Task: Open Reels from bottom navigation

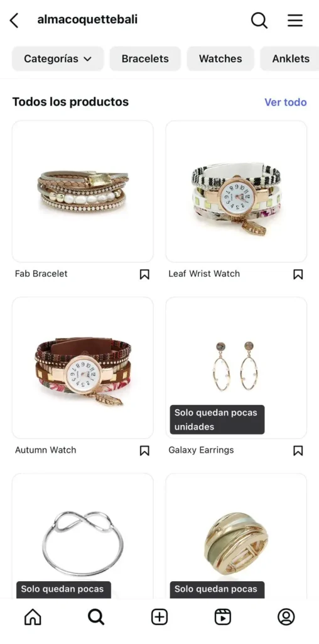Action: point(223,617)
